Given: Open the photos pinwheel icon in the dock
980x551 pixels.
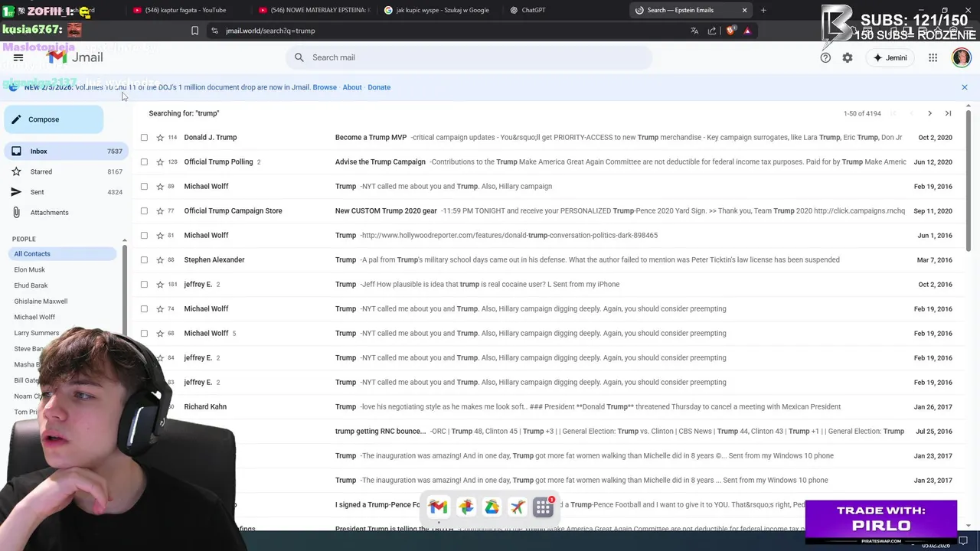Looking at the screenshot, I should 465,507.
